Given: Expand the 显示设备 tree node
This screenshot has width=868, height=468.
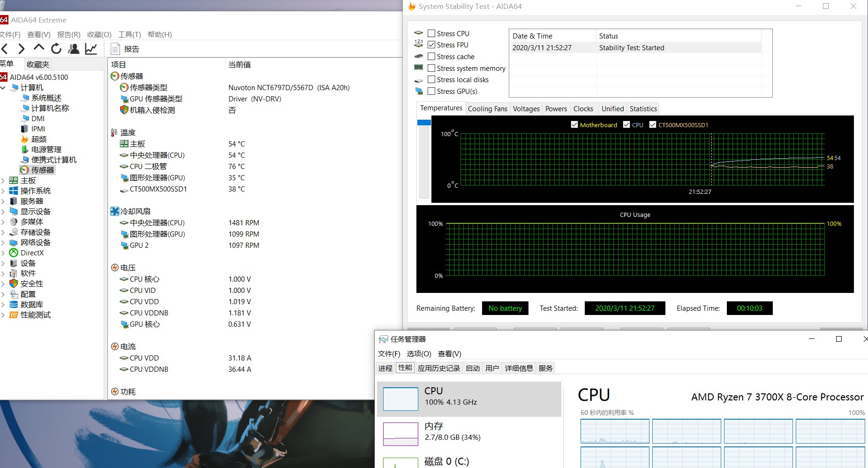Looking at the screenshot, I should [x=3, y=211].
